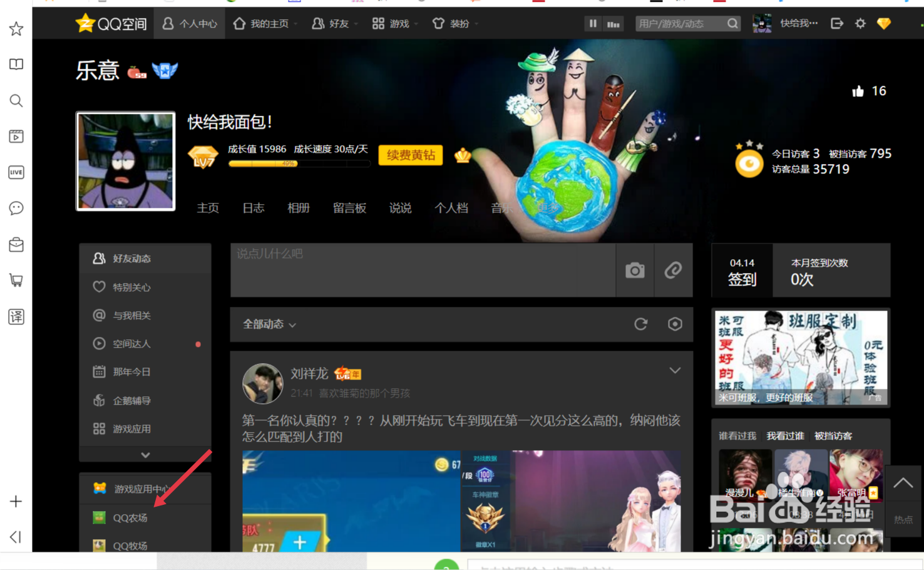924x570 pixels.
Task: Click the search magnifier in top bar
Action: pos(732,24)
